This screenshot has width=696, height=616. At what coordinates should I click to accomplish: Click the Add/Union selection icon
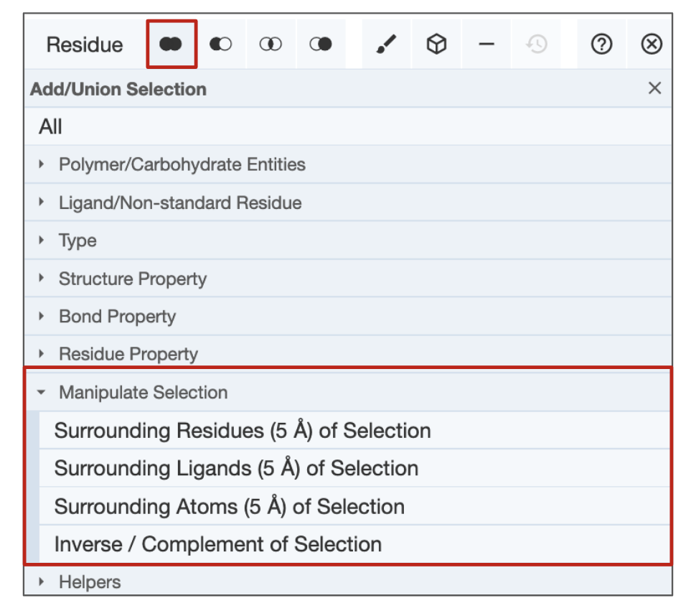pyautogui.click(x=171, y=45)
